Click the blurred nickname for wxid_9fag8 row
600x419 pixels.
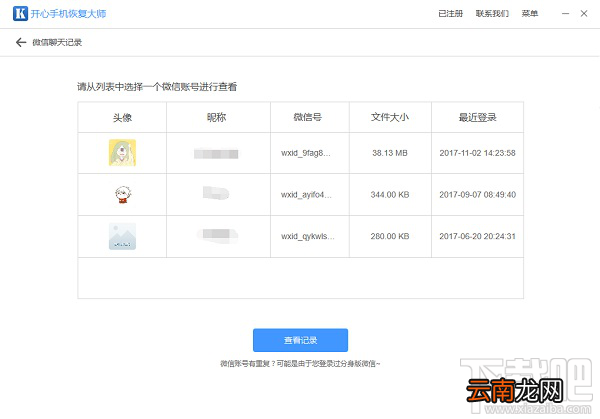coord(216,154)
